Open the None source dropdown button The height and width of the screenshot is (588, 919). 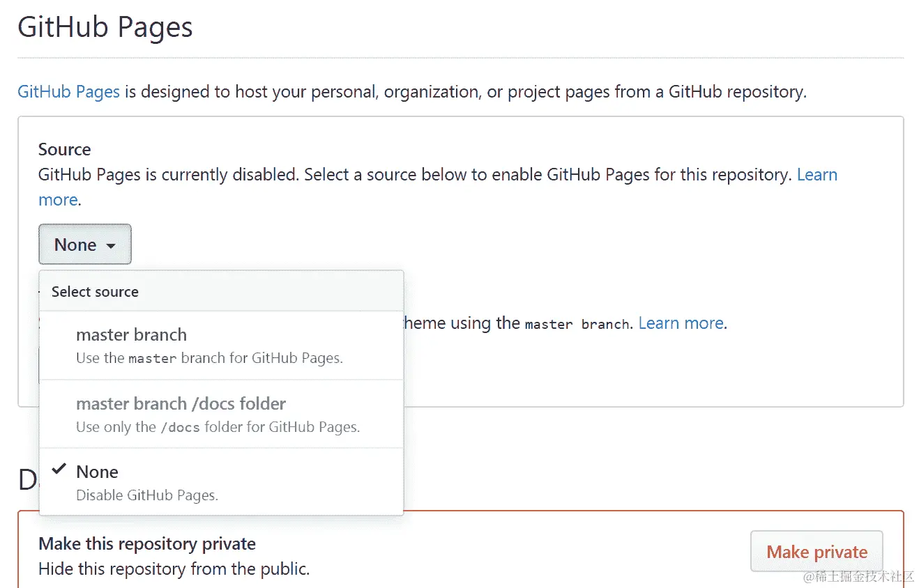click(x=84, y=245)
